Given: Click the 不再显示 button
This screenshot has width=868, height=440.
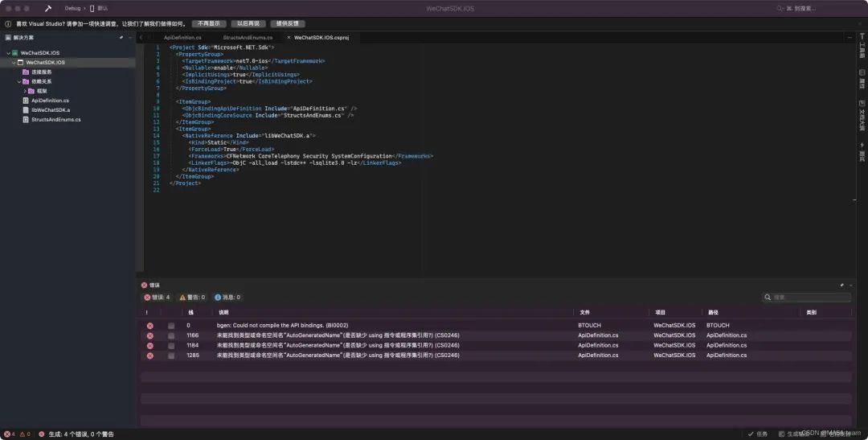Looking at the screenshot, I should point(209,24).
